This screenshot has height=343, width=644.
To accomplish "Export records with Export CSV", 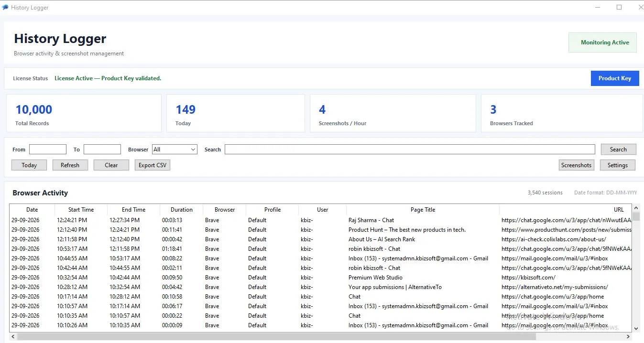I will click(x=153, y=165).
